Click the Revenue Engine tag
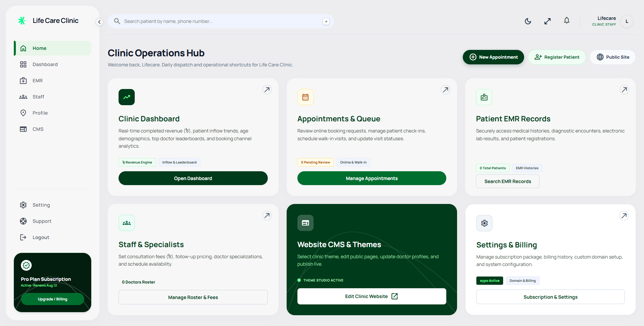The width and height of the screenshot is (644, 326). (137, 162)
